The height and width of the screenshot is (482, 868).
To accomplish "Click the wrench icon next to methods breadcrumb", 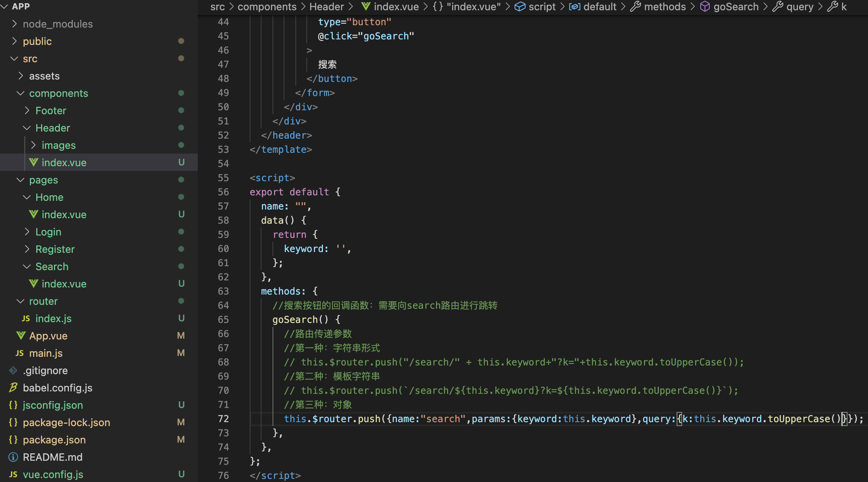I will click(635, 6).
